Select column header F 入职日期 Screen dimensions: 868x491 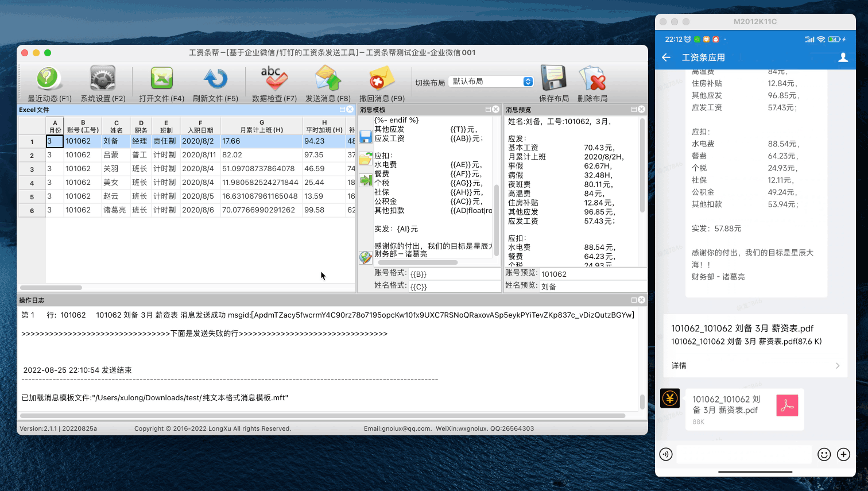[x=200, y=126]
